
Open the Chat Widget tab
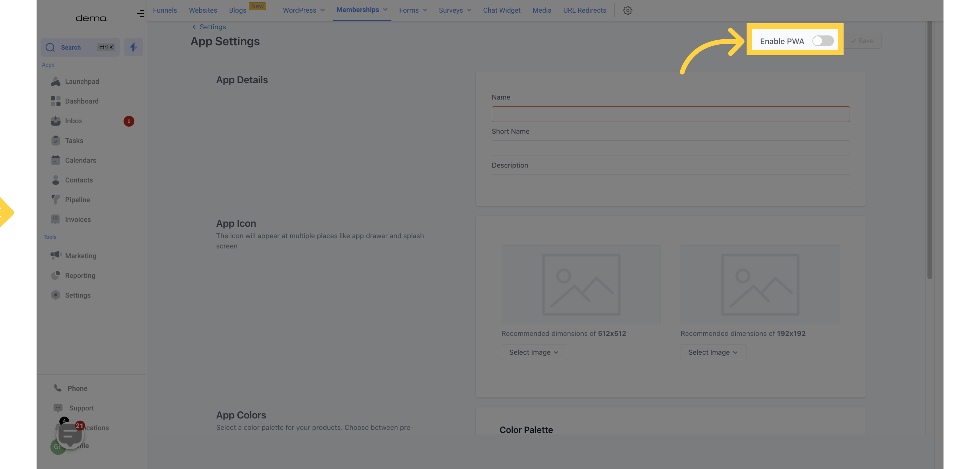[502, 10]
